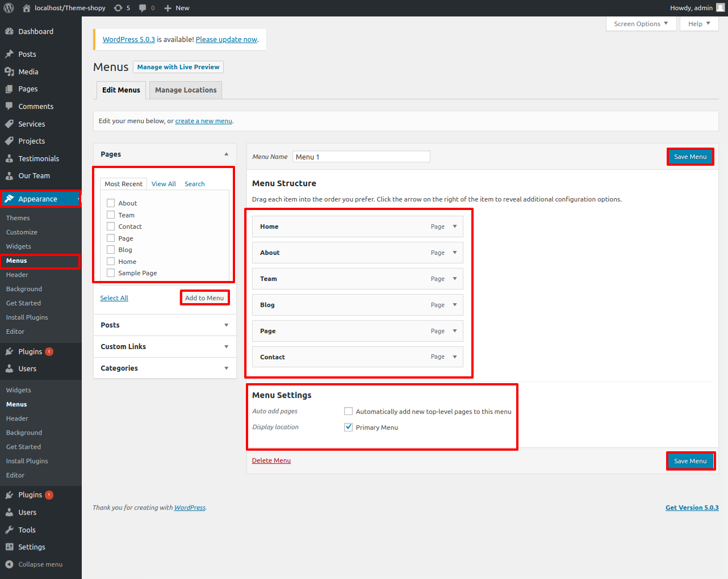Open the Screen Options dropdown

[x=641, y=24]
